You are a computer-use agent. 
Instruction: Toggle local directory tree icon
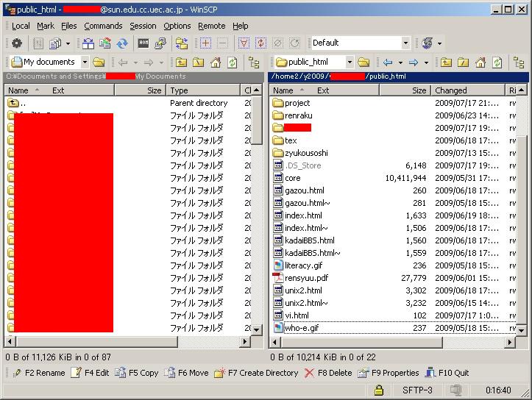click(x=254, y=63)
